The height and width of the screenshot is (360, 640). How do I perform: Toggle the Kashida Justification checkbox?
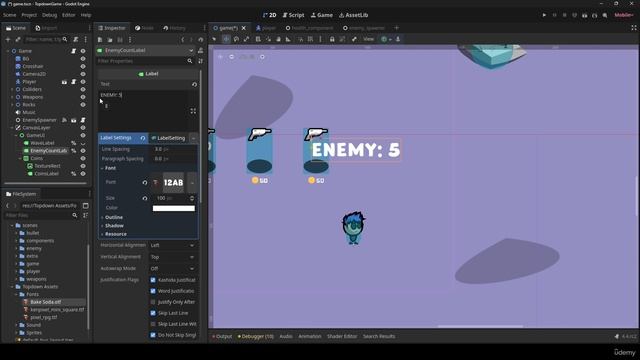pyautogui.click(x=153, y=280)
